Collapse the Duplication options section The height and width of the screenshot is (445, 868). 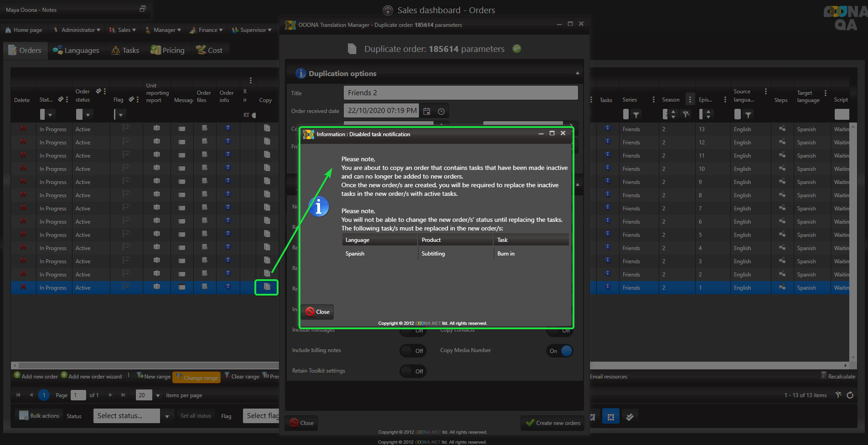coord(577,73)
